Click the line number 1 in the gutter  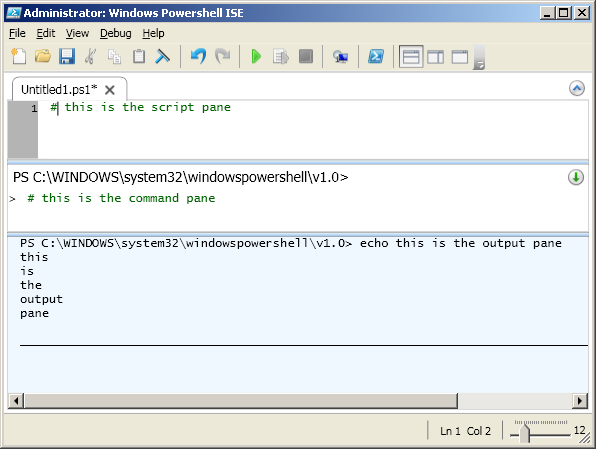pos(34,108)
